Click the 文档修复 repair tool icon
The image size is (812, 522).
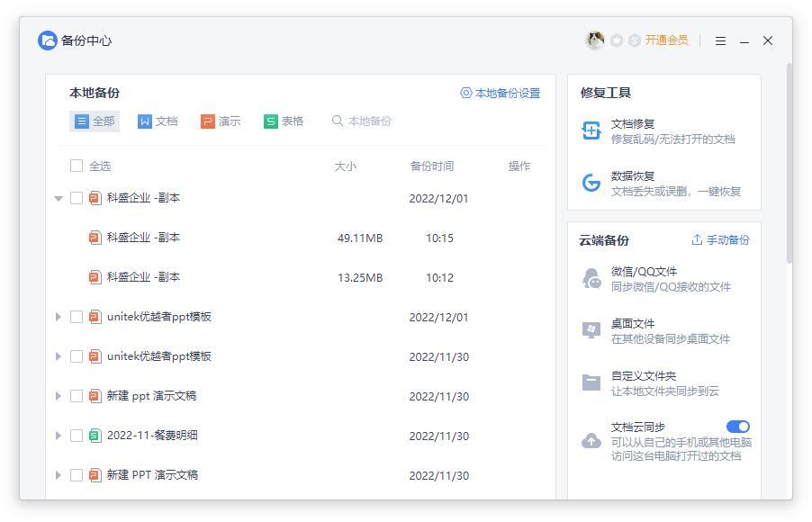[591, 130]
